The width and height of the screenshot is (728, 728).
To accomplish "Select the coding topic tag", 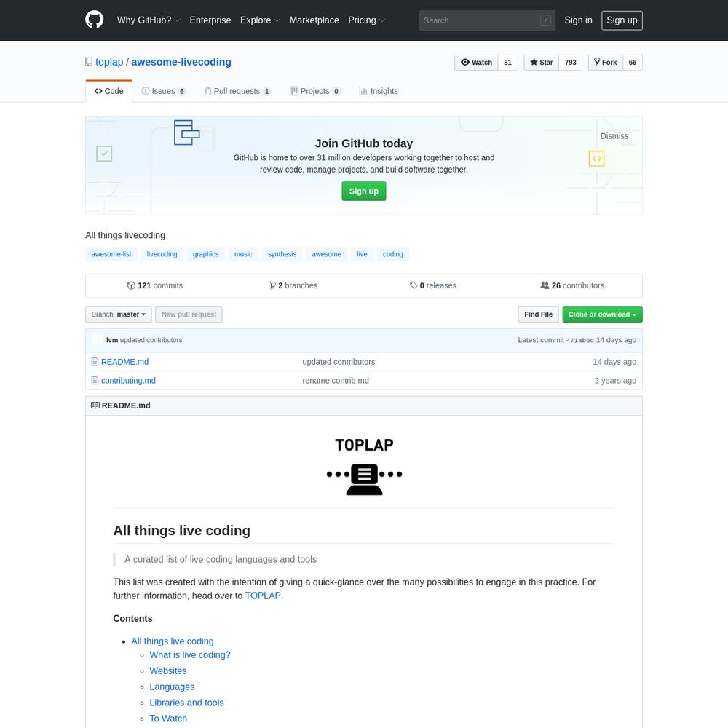I will coord(393,254).
